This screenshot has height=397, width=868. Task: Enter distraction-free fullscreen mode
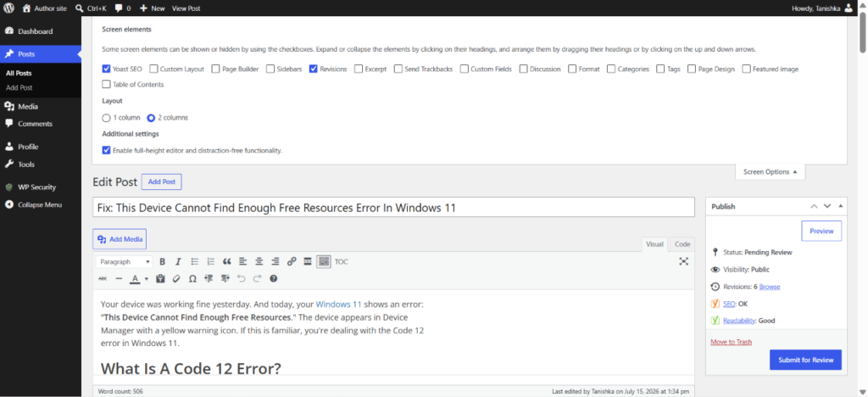point(684,261)
